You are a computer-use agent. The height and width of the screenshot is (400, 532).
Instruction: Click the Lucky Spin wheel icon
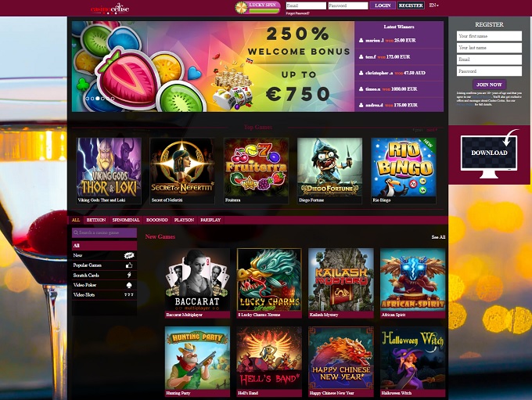click(241, 8)
